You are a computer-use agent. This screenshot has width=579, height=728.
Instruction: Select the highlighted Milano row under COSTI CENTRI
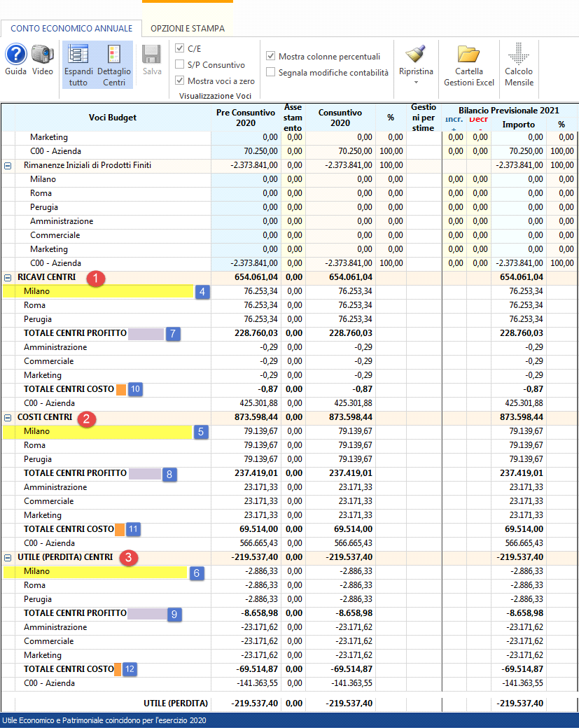pos(106,431)
